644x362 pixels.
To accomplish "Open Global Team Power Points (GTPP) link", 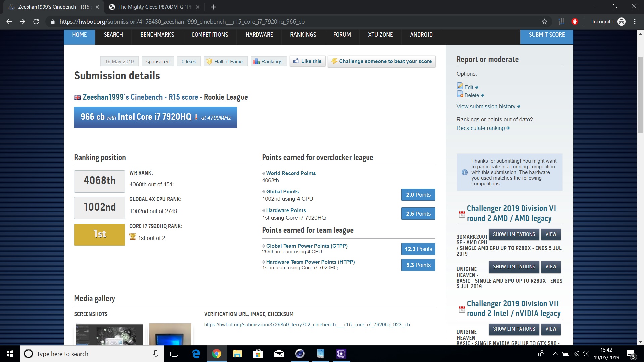I will (x=307, y=246).
